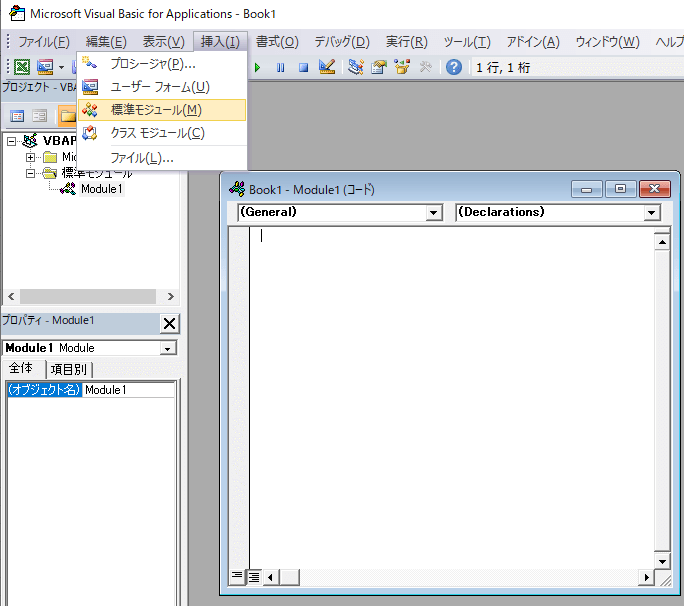This screenshot has width=684, height=606.
Task: Click the View Microsoft Excel icon
Action: tap(20, 67)
